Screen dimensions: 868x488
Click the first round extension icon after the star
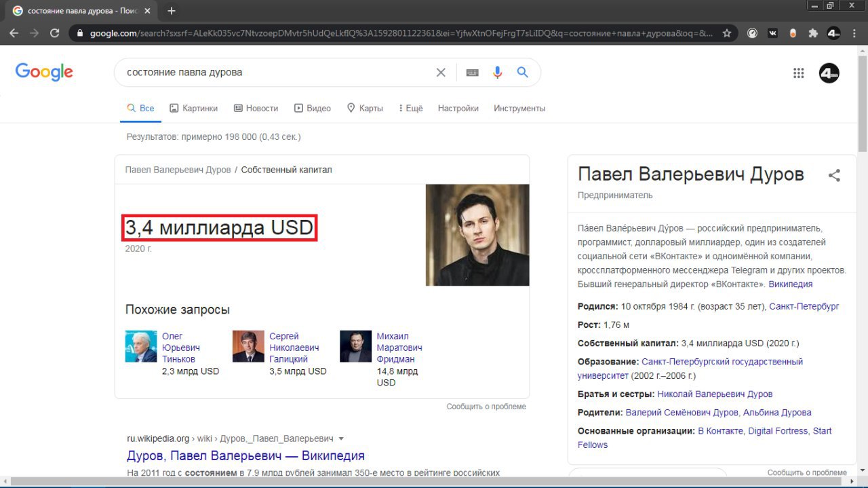click(x=752, y=33)
